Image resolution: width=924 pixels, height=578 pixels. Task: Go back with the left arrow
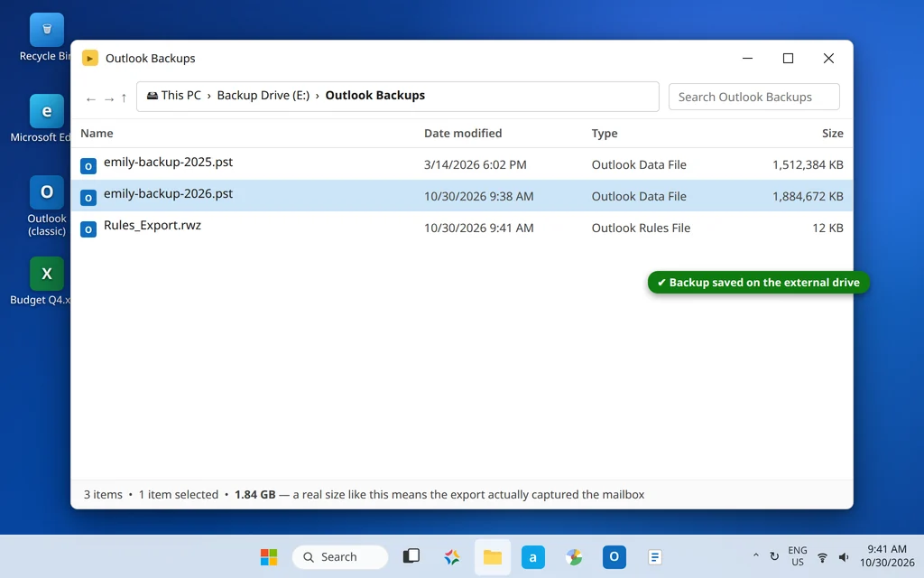(x=91, y=99)
